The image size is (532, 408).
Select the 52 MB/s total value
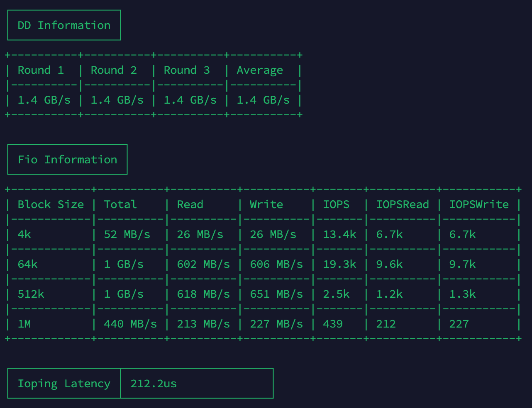click(127, 234)
